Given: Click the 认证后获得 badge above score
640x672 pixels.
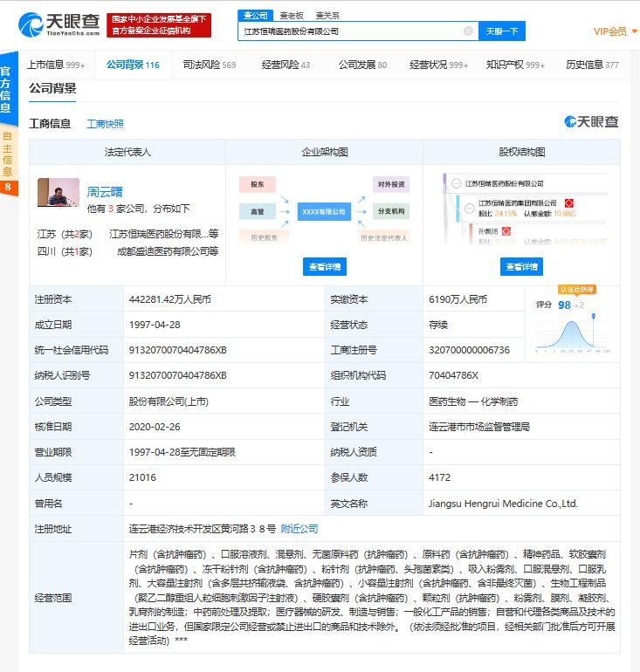Looking at the screenshot, I should (x=576, y=290).
